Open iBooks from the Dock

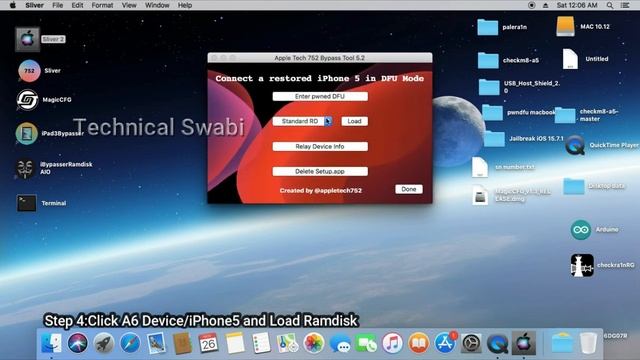click(418, 343)
